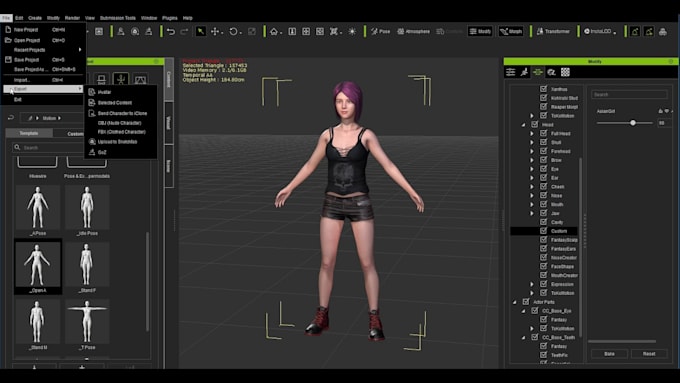This screenshot has width=680, height=383.
Task: Uncheck the Head morph group checkbox
Action: pyautogui.click(x=535, y=124)
